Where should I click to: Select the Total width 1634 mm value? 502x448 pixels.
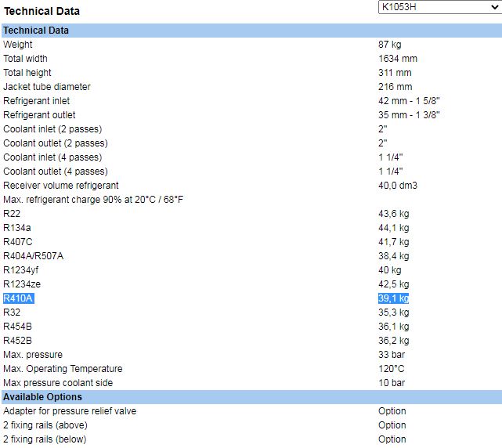pos(397,59)
